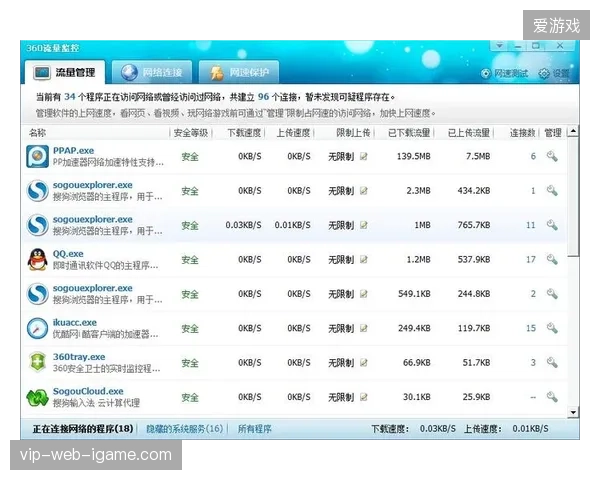This screenshot has width=600, height=480.
Task: Sort by 已下载流量 column header
Action: (409, 133)
